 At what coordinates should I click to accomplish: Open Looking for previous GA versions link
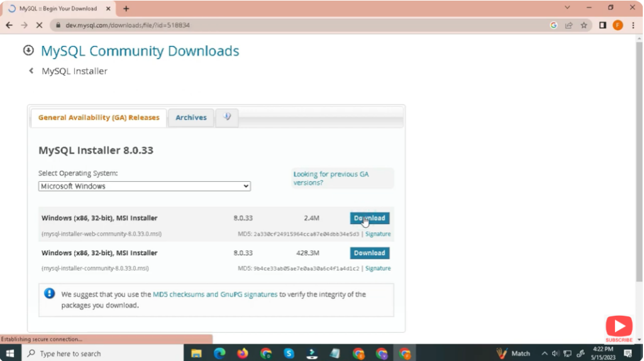point(331,178)
